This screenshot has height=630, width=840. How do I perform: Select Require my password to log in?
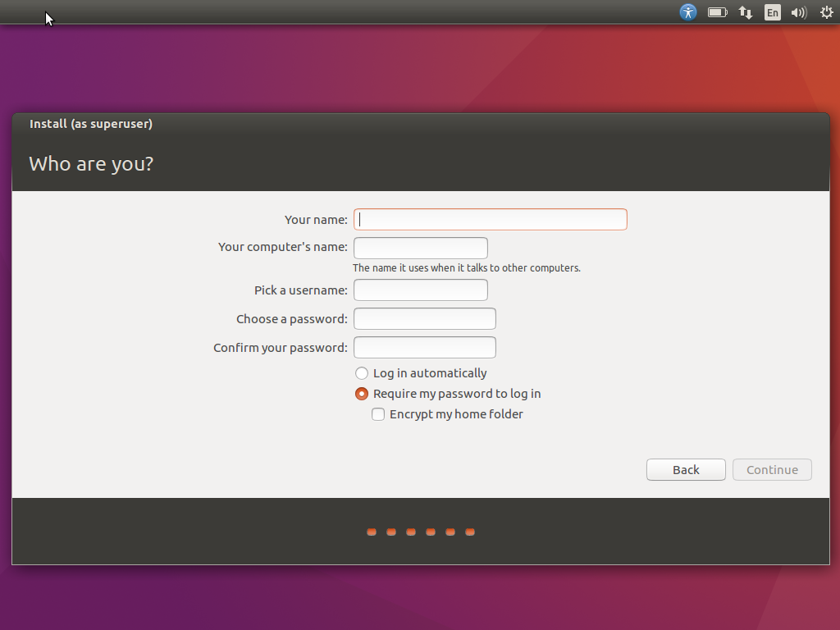point(362,394)
